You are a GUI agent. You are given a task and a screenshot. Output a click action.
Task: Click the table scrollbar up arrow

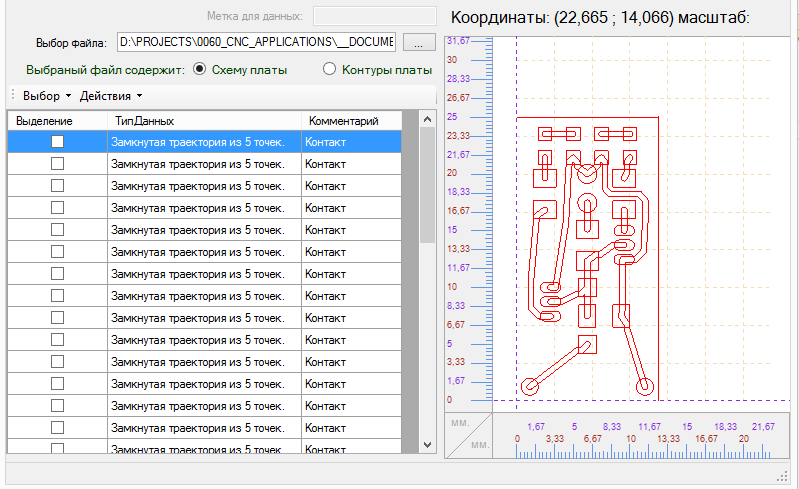428,119
